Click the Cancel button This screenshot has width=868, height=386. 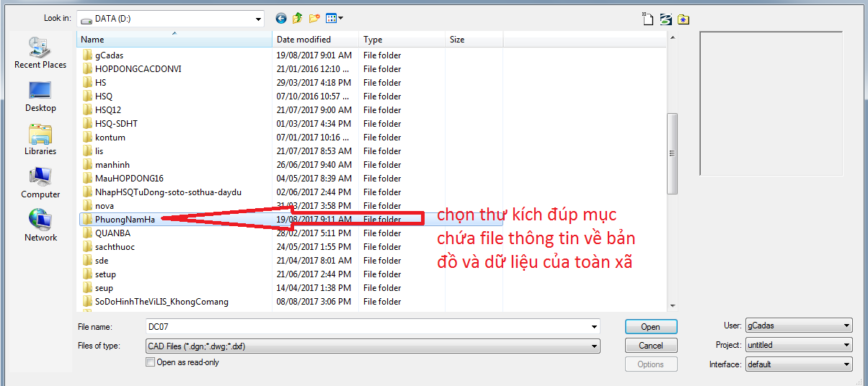[x=650, y=346]
